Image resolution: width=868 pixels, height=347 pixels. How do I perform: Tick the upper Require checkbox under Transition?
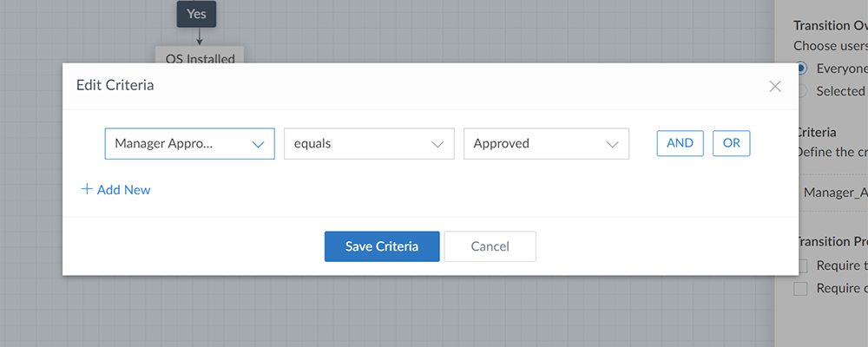801,265
